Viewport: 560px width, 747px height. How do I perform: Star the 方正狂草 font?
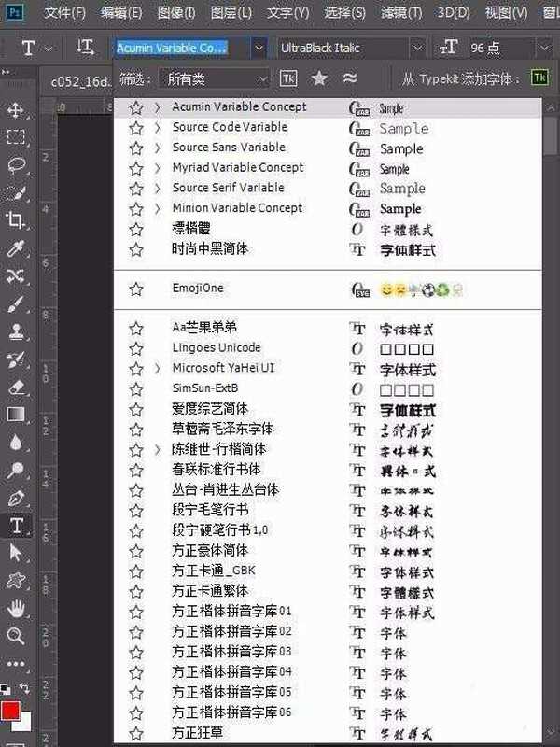click(x=136, y=734)
